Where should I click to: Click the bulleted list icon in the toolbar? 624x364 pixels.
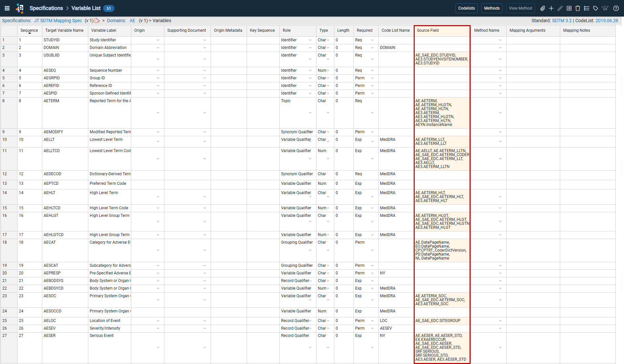587,8
